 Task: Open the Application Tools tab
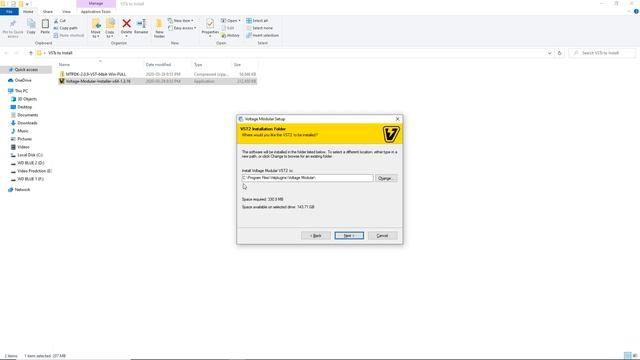tap(96, 11)
